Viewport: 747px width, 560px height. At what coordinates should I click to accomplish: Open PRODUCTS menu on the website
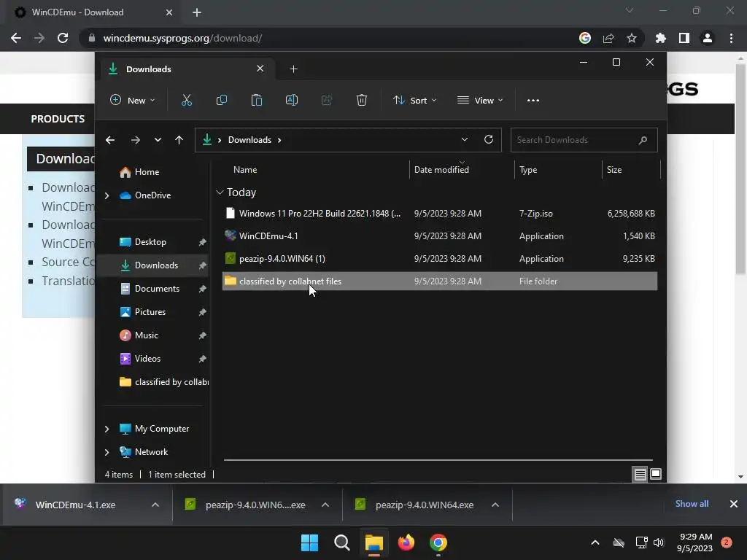click(58, 119)
